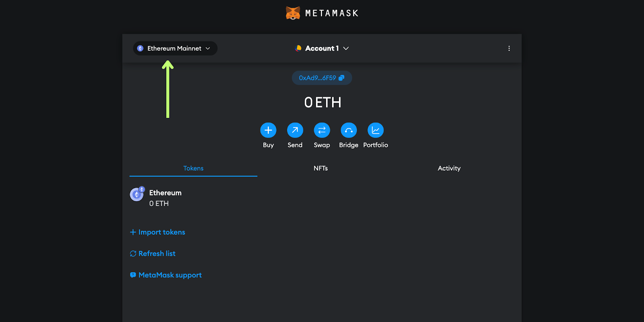This screenshot has height=322, width=644.
Task: Open the MetaMask support link
Action: [x=165, y=275]
